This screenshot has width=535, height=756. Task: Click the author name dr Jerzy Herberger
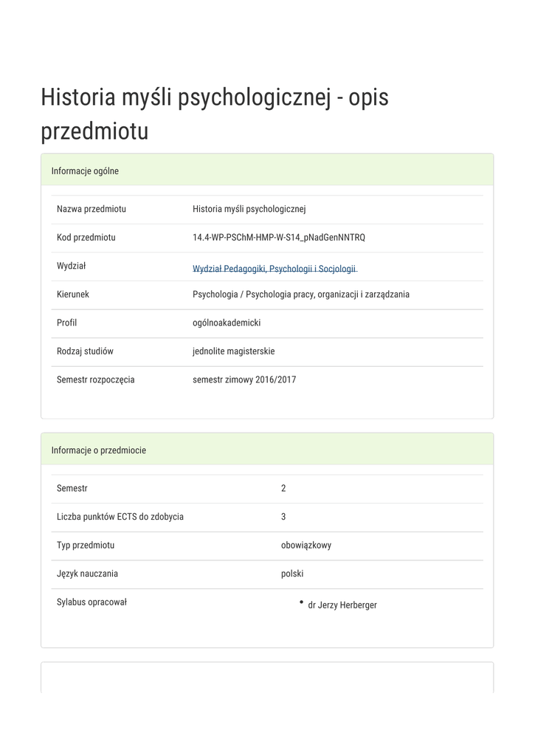(342, 605)
